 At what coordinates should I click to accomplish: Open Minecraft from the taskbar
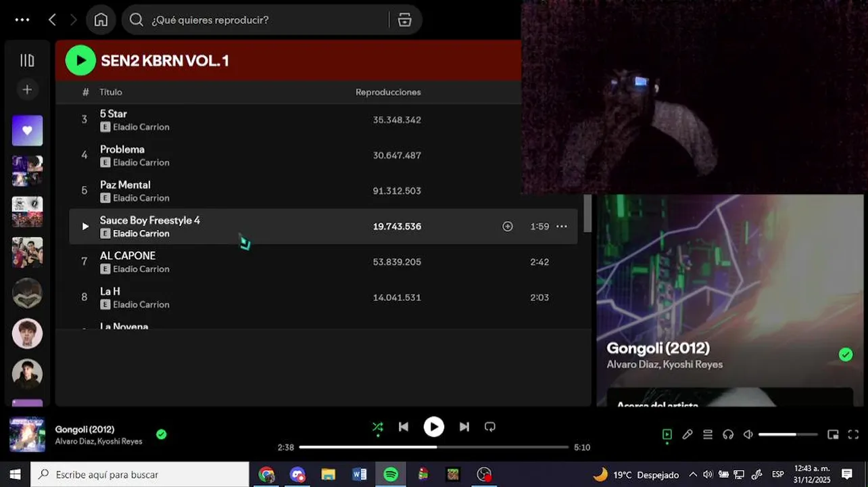pyautogui.click(x=453, y=474)
